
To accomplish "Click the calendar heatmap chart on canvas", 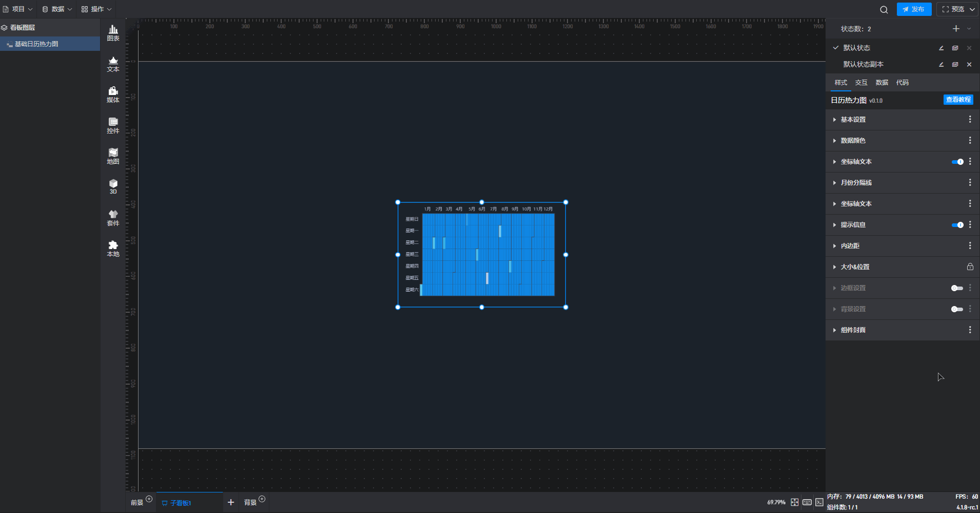I will tap(482, 255).
